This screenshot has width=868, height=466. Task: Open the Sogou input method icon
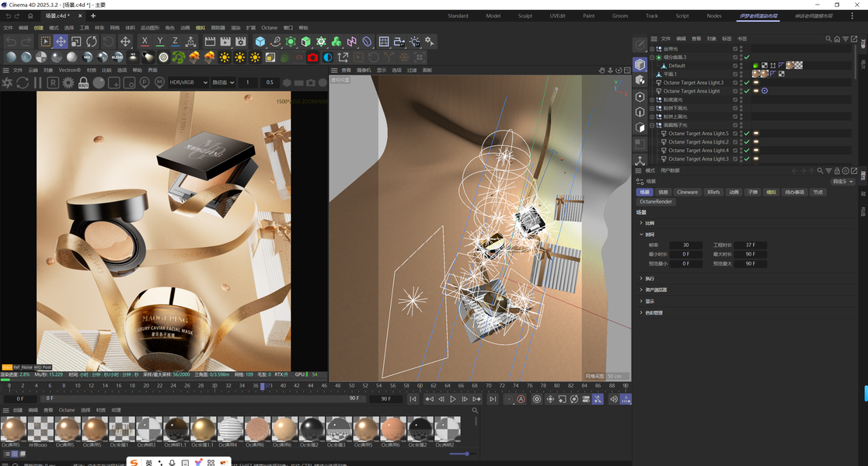click(134, 462)
